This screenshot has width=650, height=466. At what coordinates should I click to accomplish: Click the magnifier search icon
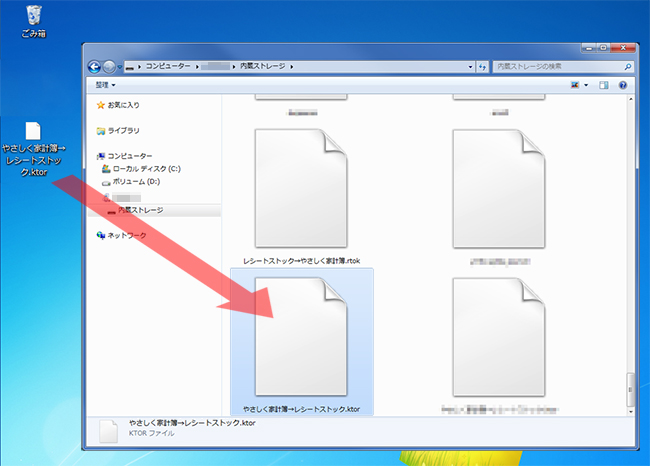pyautogui.click(x=628, y=66)
